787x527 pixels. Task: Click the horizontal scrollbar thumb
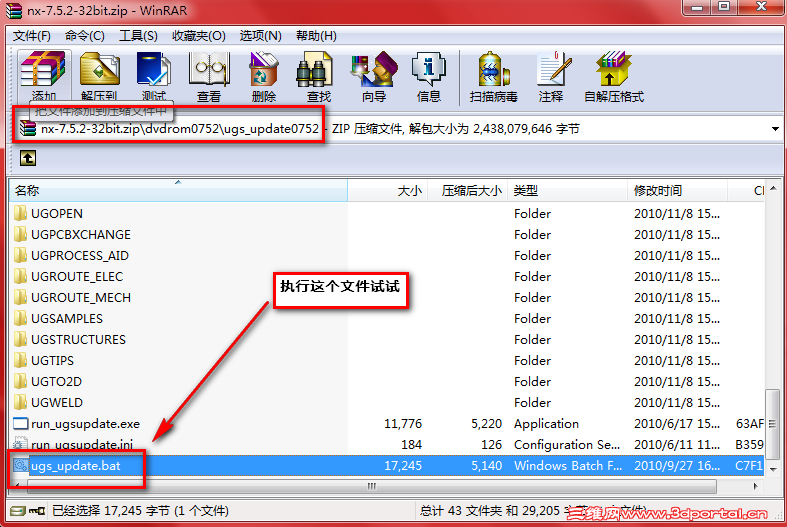371,486
